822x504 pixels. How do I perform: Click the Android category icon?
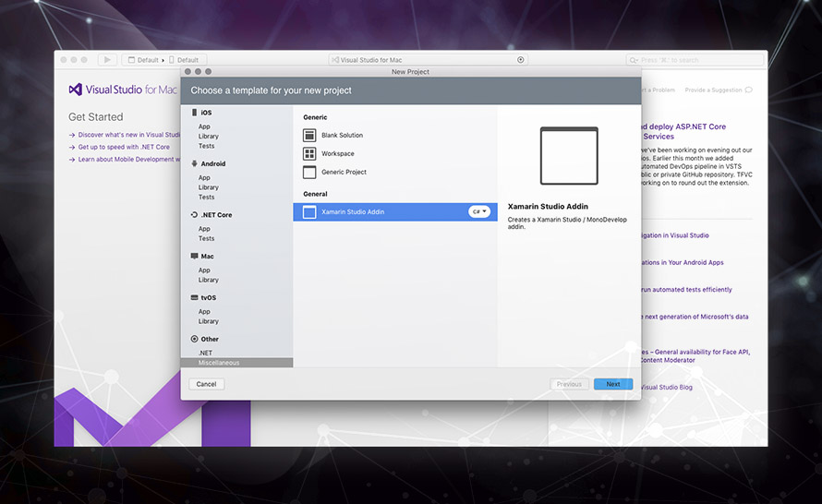[195, 163]
